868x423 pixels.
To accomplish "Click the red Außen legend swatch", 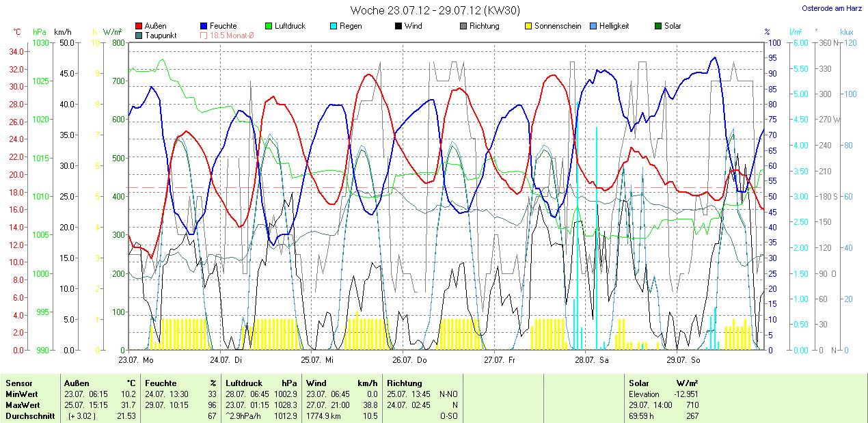I will pyautogui.click(x=139, y=26).
